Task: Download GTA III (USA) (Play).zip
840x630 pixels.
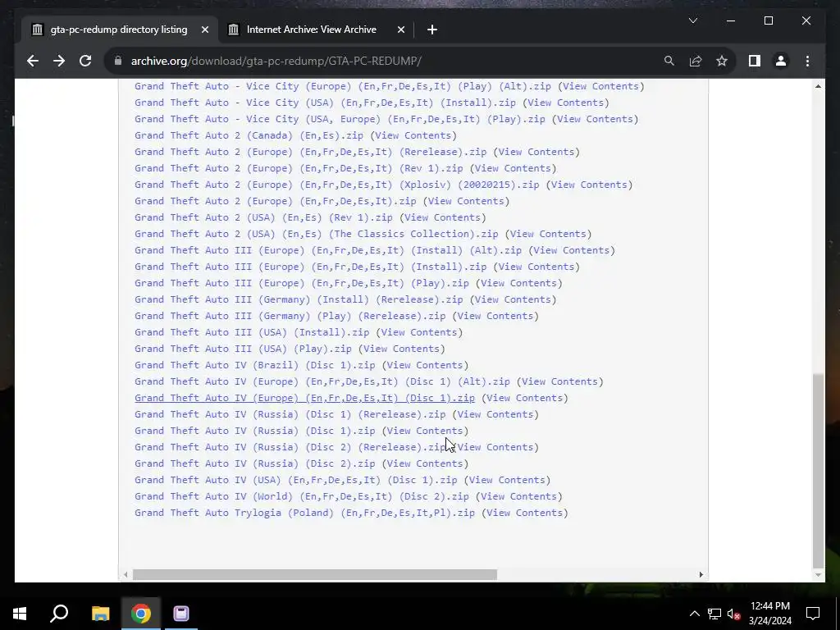Action: (243, 349)
